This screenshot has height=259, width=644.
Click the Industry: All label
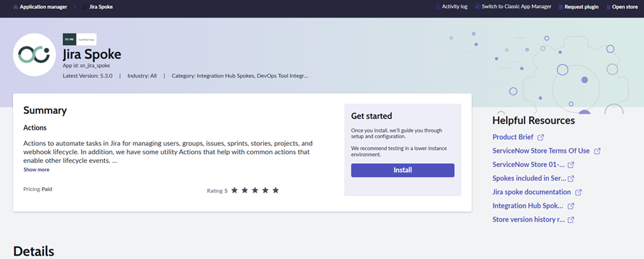pyautogui.click(x=142, y=76)
